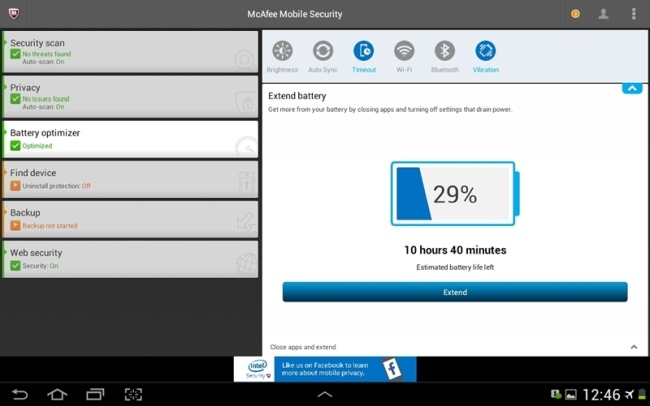Tap the green check beside Security: On

pyautogui.click(x=15, y=265)
